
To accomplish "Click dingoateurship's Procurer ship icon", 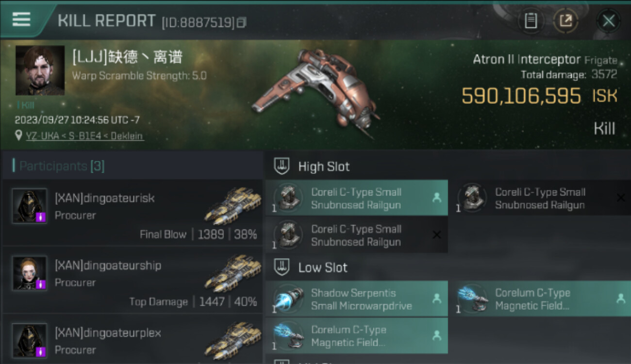I will pos(233,273).
